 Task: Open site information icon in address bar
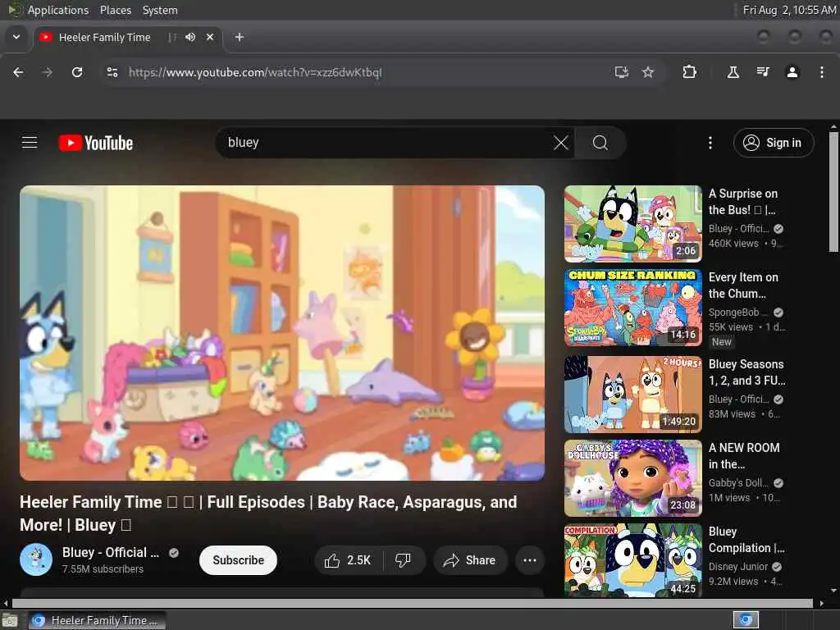(112, 72)
